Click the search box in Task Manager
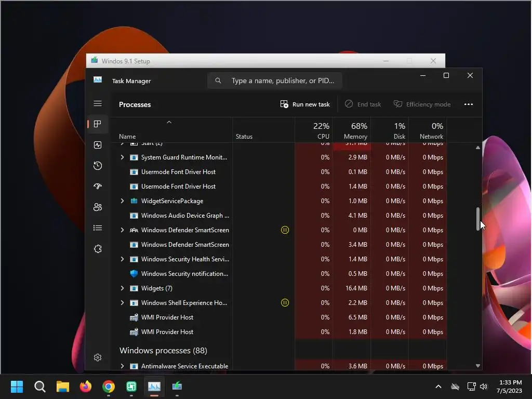This screenshot has height=399, width=532. click(x=274, y=81)
